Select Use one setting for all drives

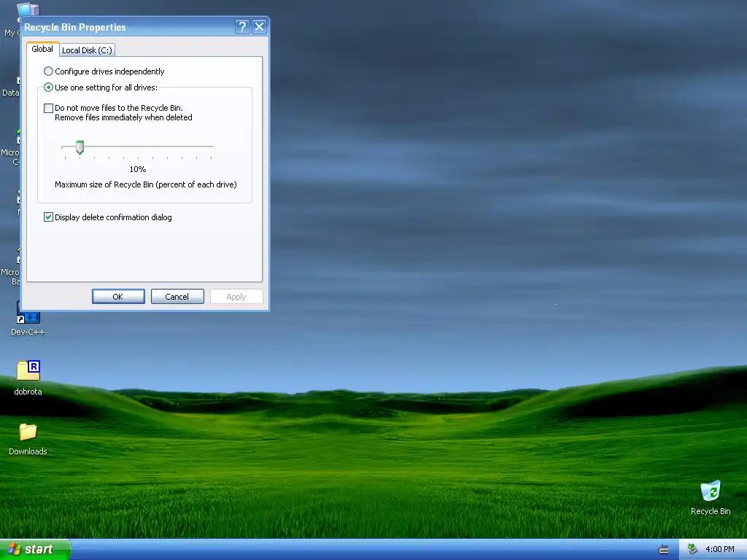click(x=101, y=87)
